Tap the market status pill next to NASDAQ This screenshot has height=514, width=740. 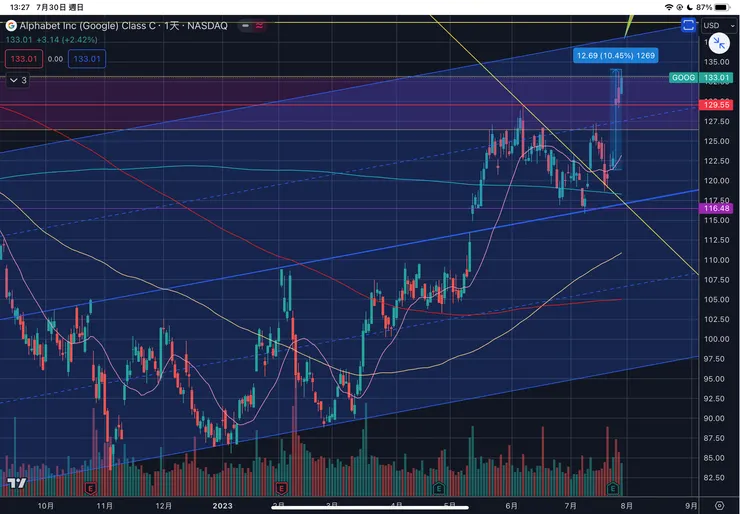pyautogui.click(x=252, y=25)
